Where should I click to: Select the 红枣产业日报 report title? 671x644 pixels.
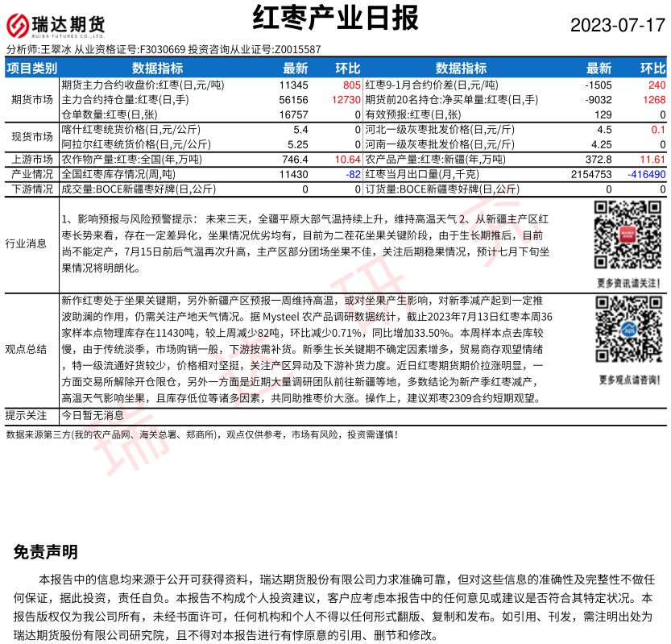coord(336,18)
